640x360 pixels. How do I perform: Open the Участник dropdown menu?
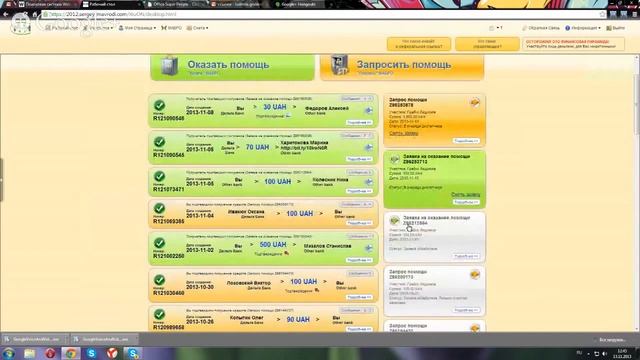98,28
